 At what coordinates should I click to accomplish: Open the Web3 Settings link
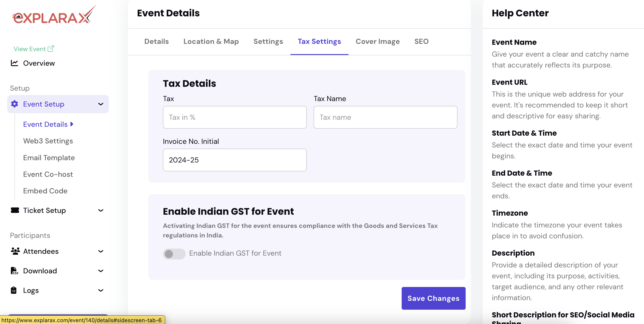pos(48,141)
